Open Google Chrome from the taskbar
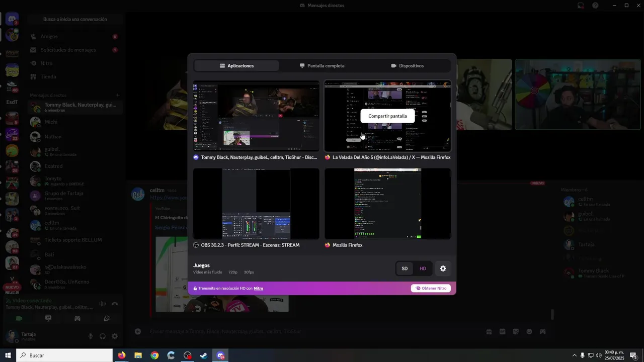644x362 pixels. (x=154, y=355)
